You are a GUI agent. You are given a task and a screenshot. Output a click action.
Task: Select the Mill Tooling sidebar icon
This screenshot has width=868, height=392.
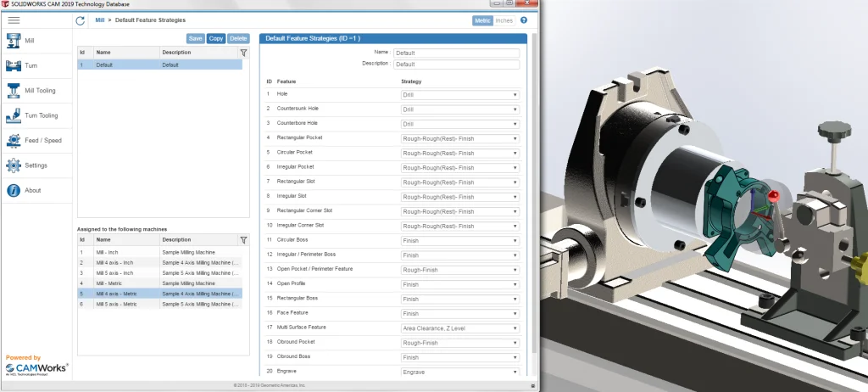coord(14,90)
